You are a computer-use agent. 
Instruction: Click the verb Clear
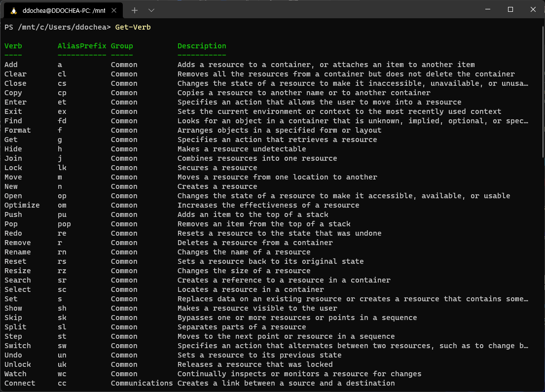(15, 74)
